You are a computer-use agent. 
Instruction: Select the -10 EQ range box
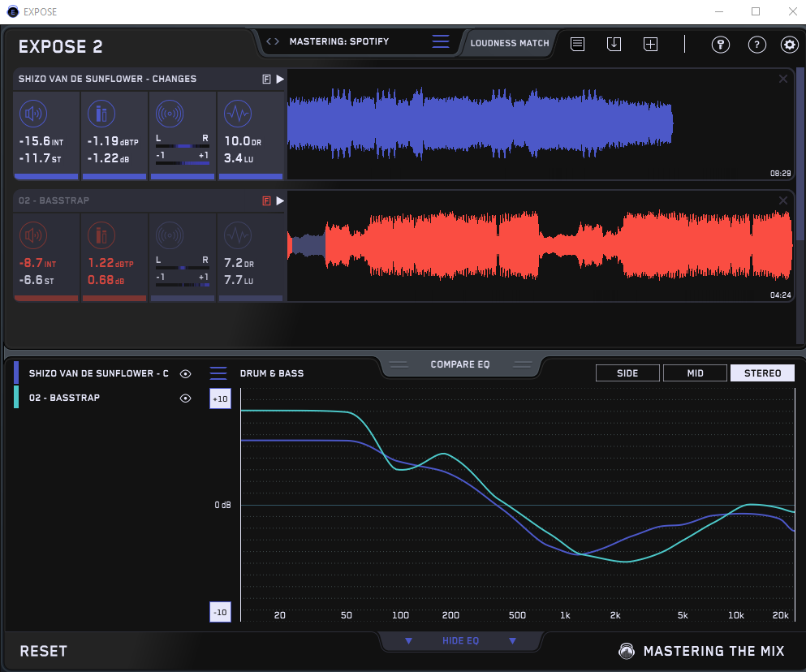(x=220, y=612)
